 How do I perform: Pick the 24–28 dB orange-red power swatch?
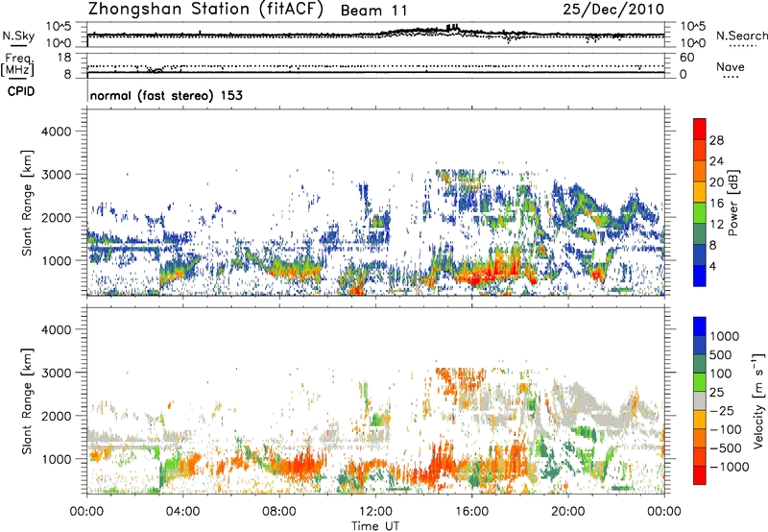[x=700, y=150]
